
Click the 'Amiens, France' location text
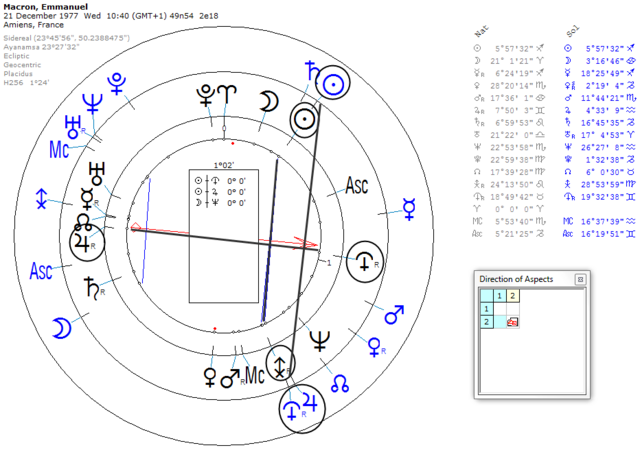point(33,25)
